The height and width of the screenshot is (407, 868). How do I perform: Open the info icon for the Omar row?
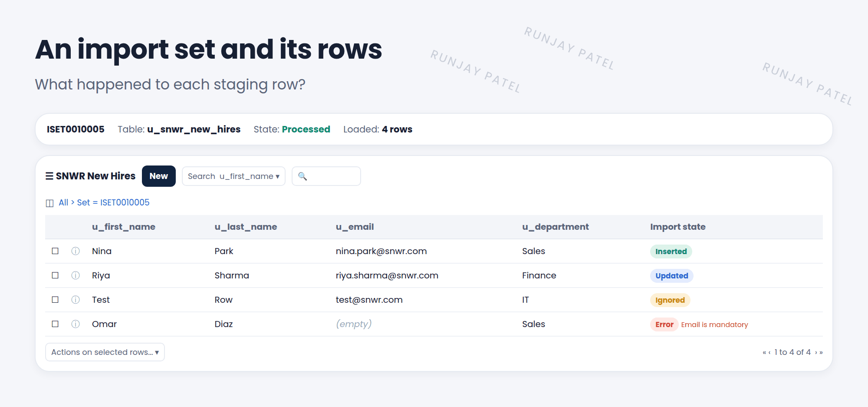pos(76,324)
